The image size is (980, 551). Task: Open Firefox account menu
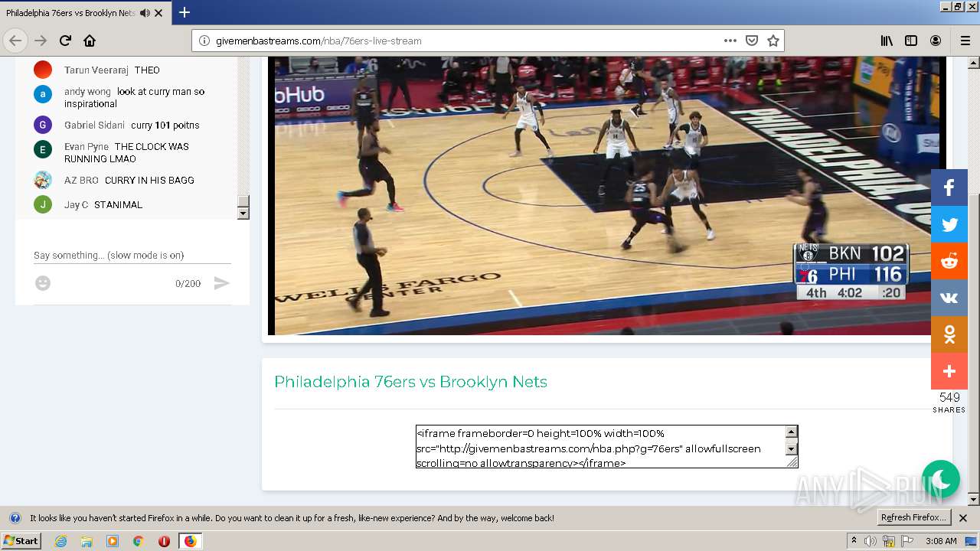coord(936,41)
